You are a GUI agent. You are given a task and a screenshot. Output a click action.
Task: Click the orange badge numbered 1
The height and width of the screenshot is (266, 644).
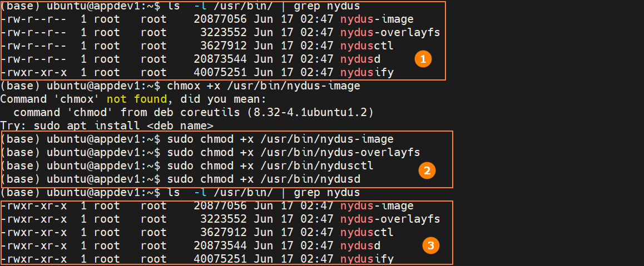click(423, 59)
